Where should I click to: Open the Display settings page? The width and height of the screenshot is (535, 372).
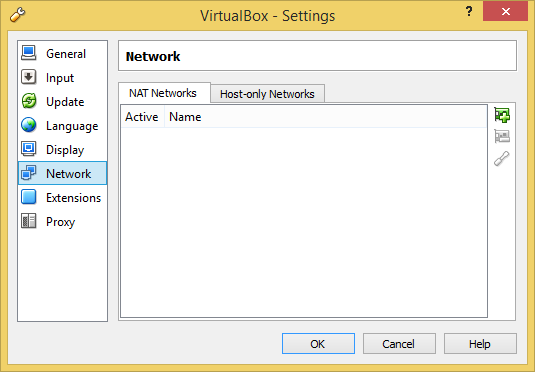(x=62, y=149)
